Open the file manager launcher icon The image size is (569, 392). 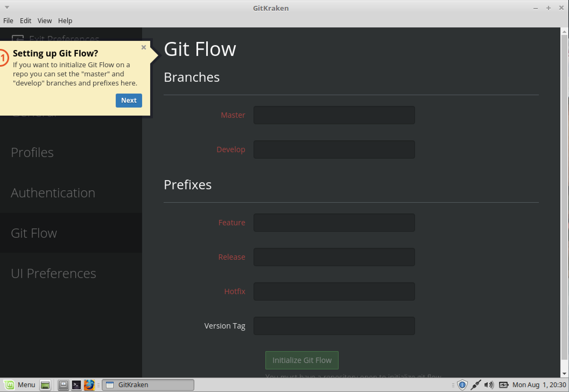[x=64, y=385]
